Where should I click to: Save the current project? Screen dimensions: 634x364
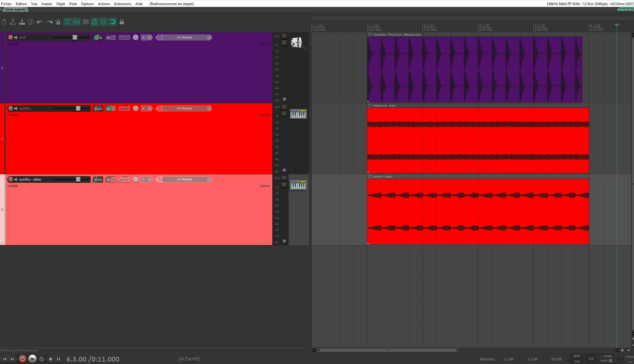tap(22, 22)
